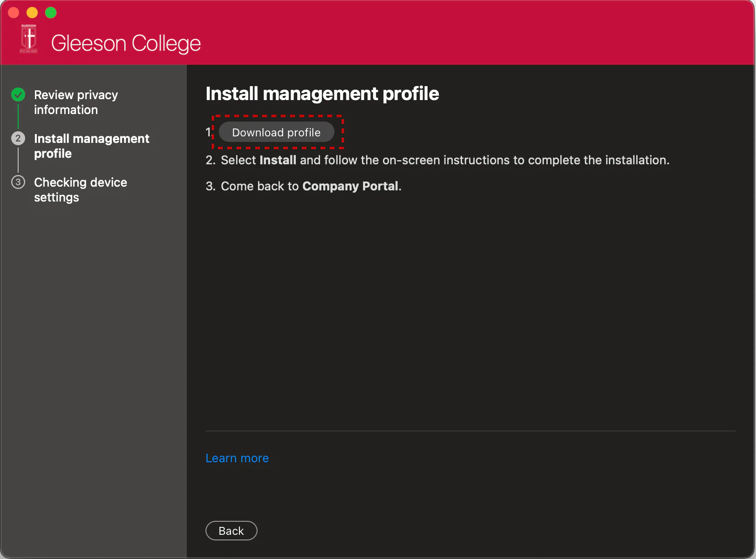Go back using the Back button
Image resolution: width=756 pixels, height=559 pixels.
coord(231,531)
